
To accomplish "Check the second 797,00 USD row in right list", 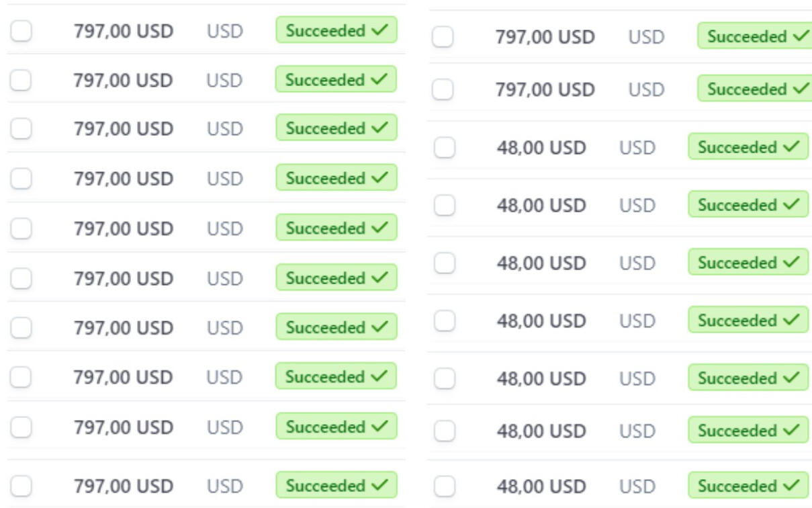I will pyautogui.click(x=443, y=89).
